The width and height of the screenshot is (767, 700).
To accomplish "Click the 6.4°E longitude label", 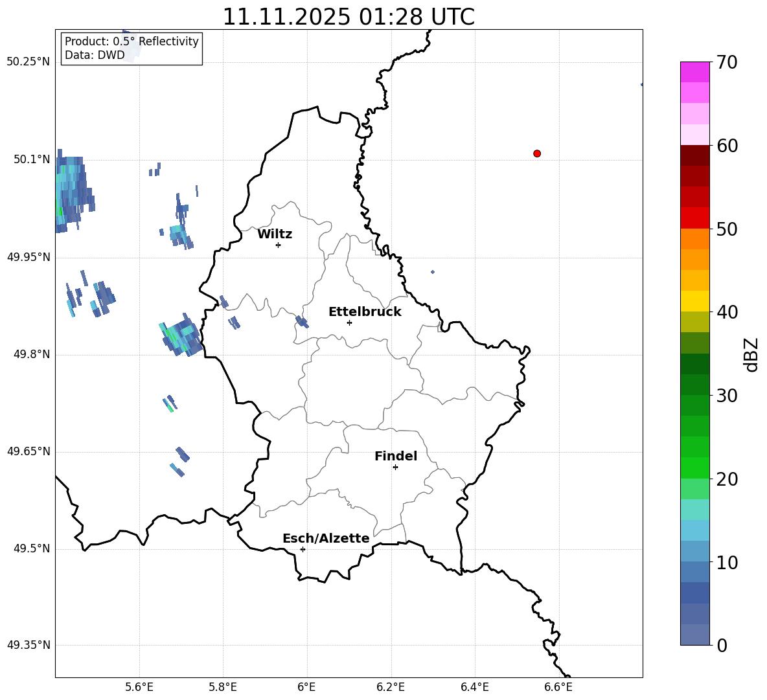I will click(474, 687).
